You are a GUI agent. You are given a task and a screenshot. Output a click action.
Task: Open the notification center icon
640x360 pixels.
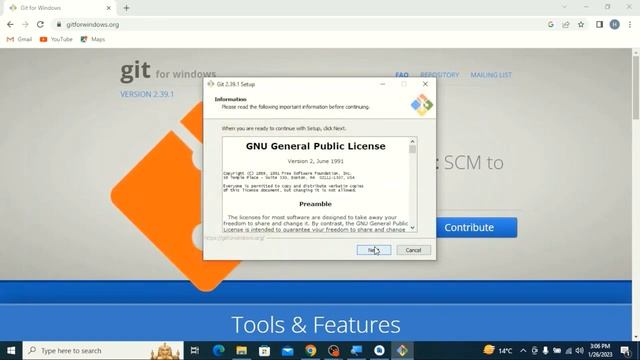coord(625,351)
